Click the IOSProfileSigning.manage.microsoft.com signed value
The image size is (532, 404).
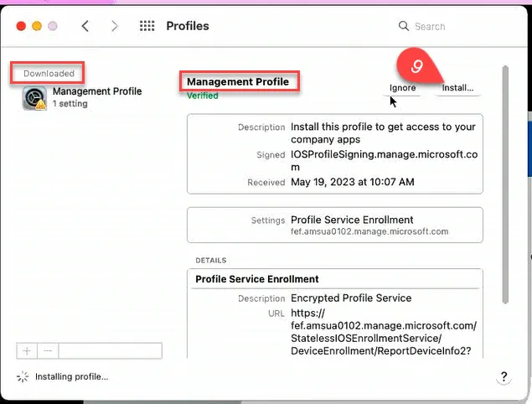[384, 161]
